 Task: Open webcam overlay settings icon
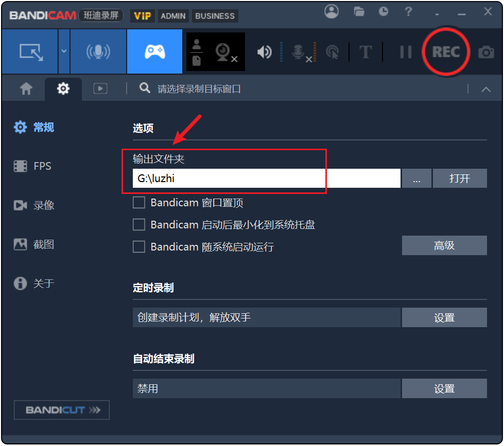coord(226,52)
